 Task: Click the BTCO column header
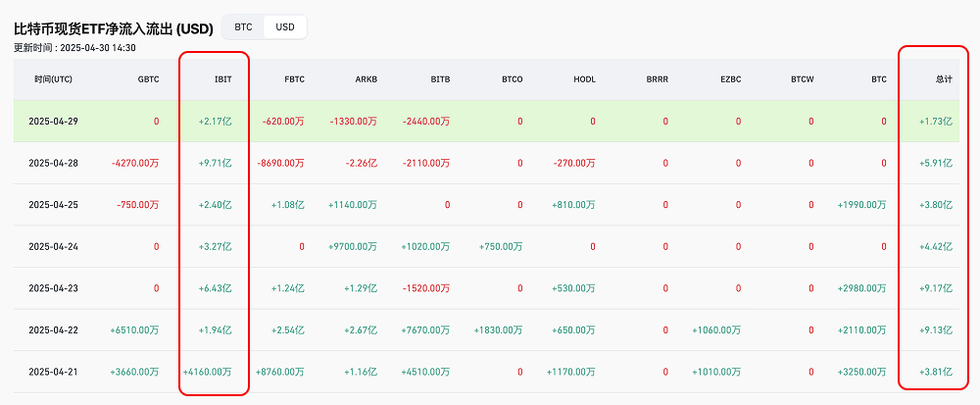tap(512, 78)
